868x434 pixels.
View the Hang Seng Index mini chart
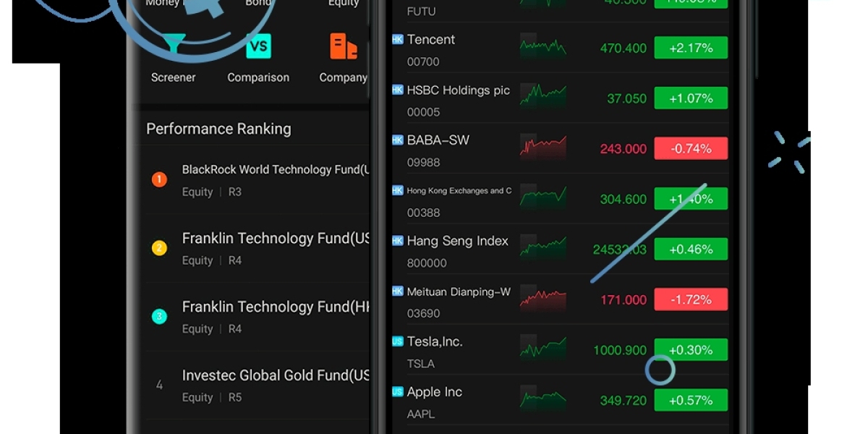pyautogui.click(x=542, y=247)
